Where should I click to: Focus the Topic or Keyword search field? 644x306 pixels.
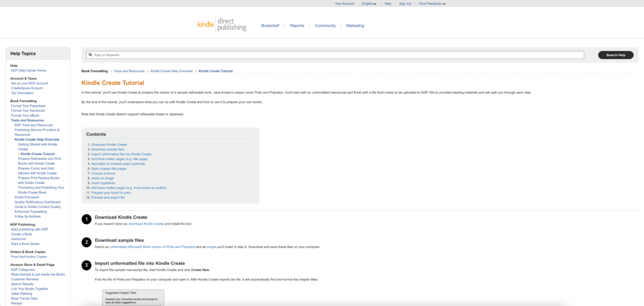pyautogui.click(x=335, y=55)
